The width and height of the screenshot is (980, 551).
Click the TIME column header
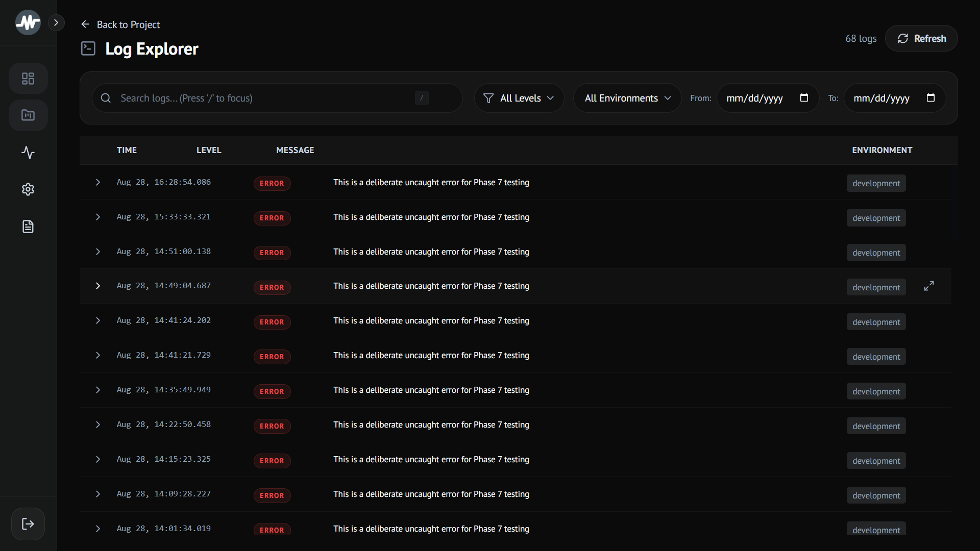(x=127, y=150)
